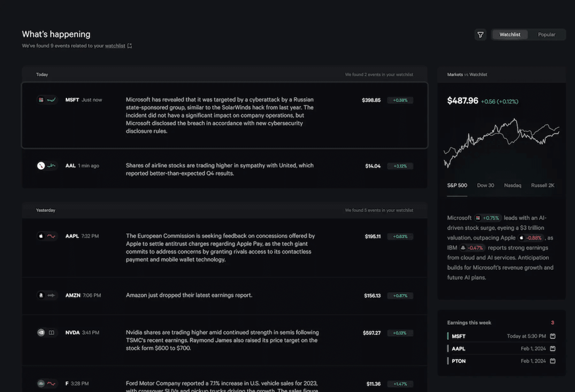Click the market index line chart
The image size is (575, 392).
point(501,140)
